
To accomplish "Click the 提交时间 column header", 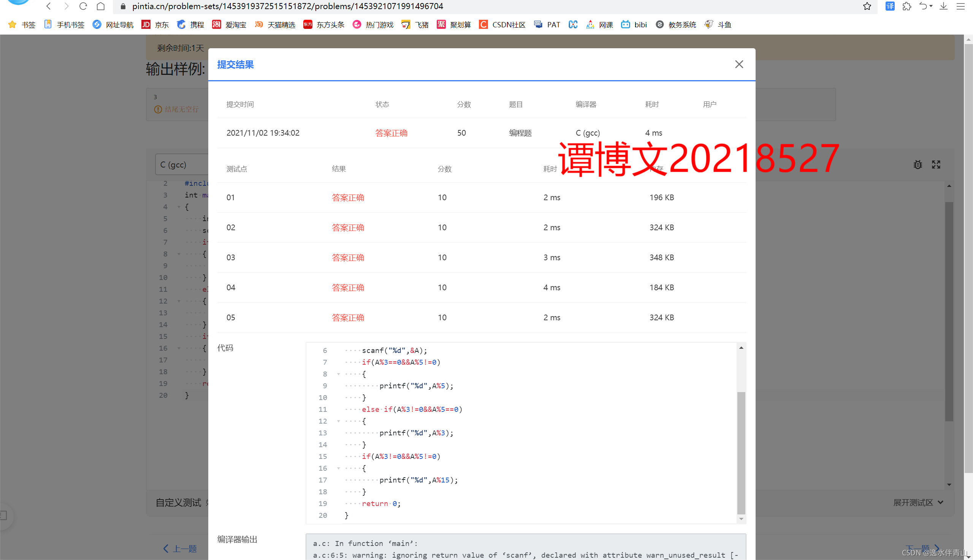I will (x=240, y=104).
